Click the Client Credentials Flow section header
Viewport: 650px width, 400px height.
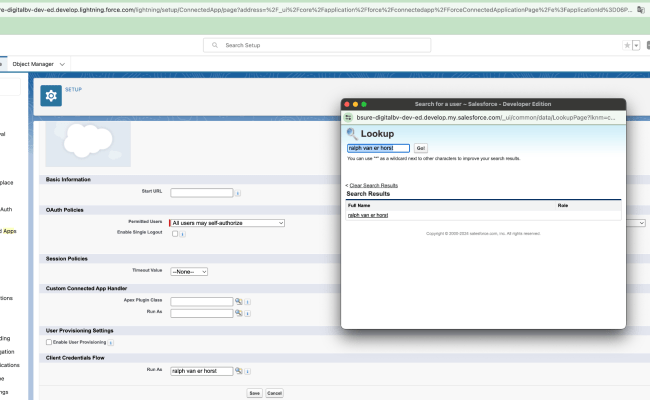(75, 358)
